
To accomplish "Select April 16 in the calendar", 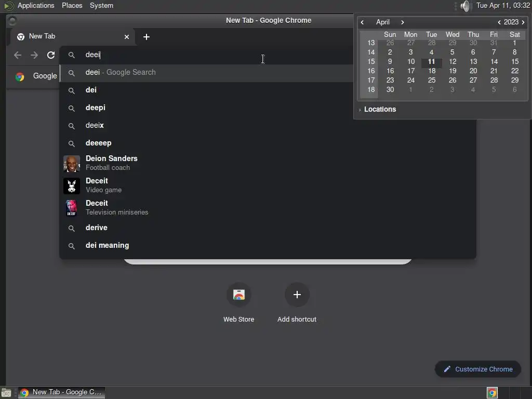I will (x=390, y=71).
